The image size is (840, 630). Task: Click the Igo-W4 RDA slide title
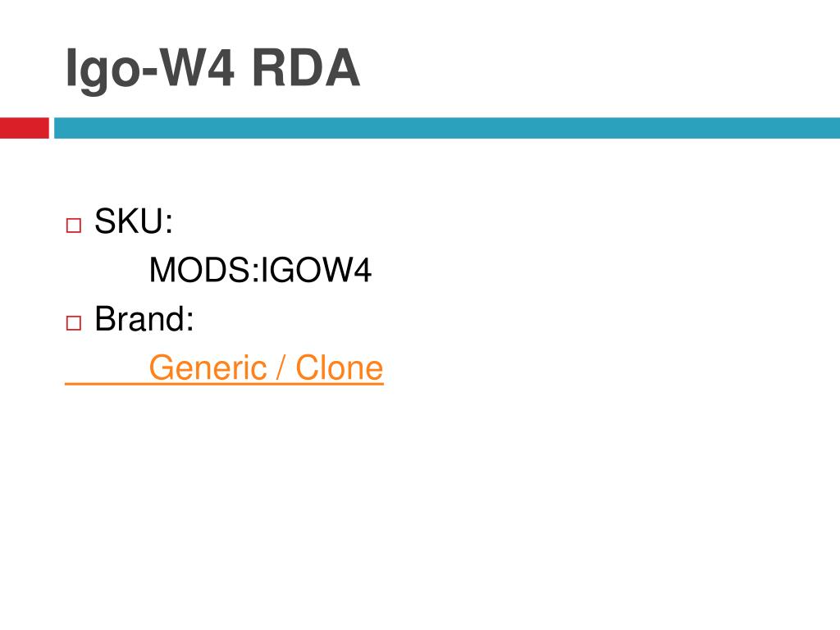[212, 69]
